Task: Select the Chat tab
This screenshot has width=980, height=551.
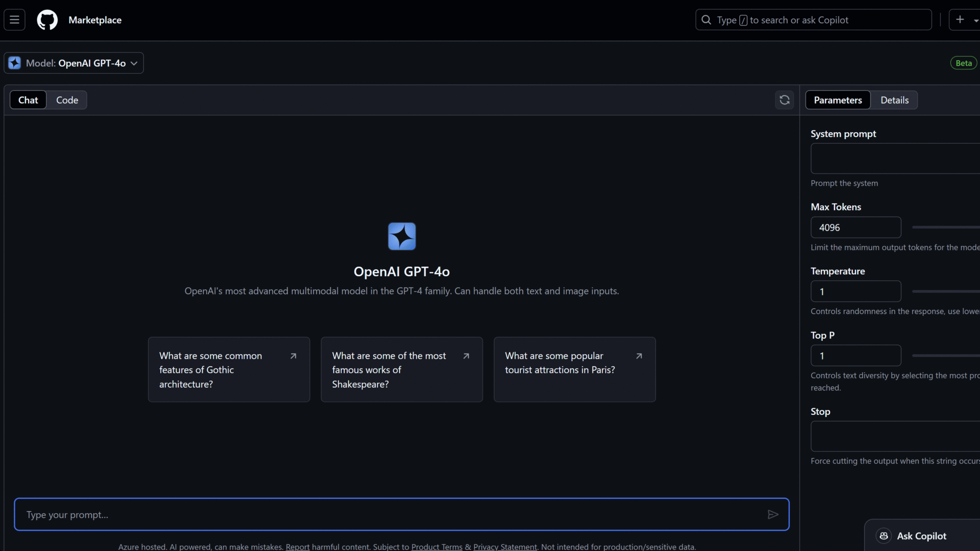Action: click(x=28, y=100)
